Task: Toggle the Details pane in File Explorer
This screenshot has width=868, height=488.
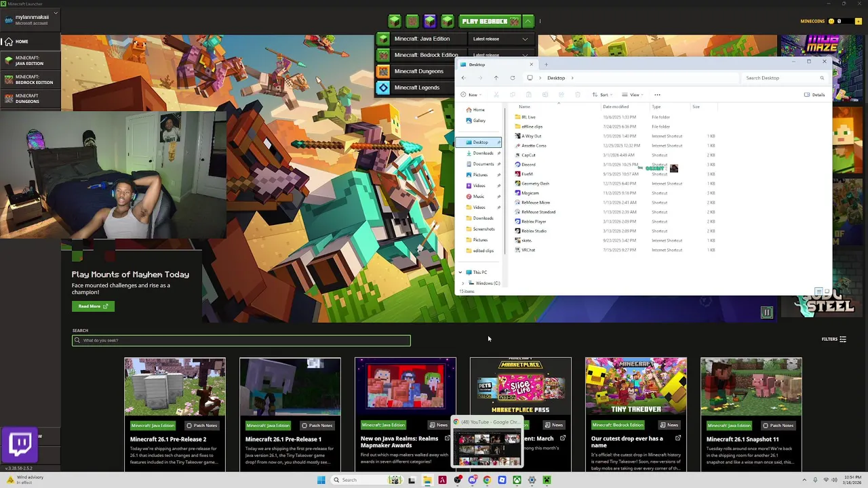Action: click(x=814, y=95)
